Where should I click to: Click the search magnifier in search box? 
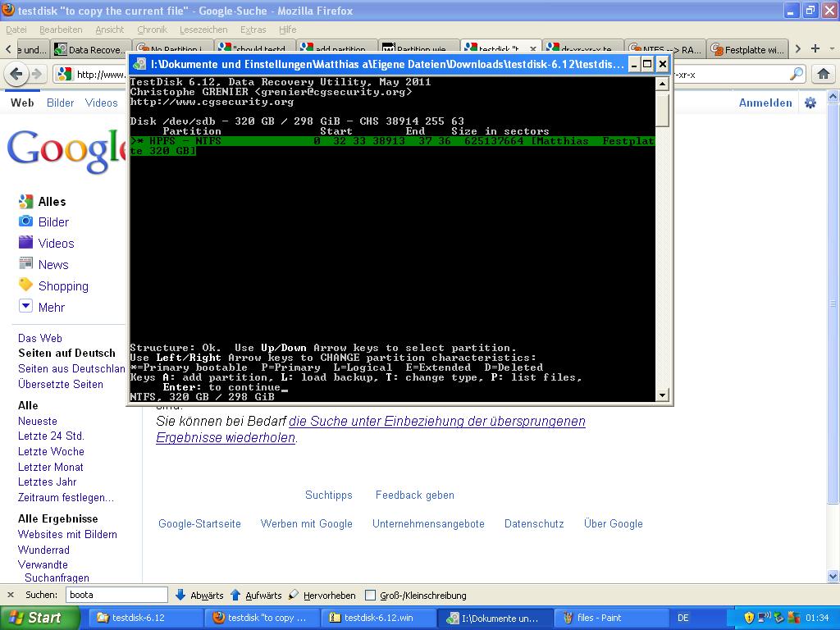(x=797, y=74)
